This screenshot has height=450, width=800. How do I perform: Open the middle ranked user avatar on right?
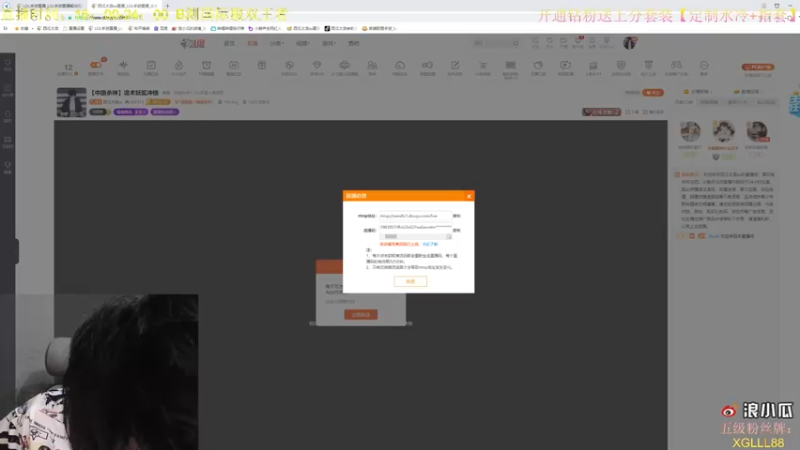(x=723, y=131)
